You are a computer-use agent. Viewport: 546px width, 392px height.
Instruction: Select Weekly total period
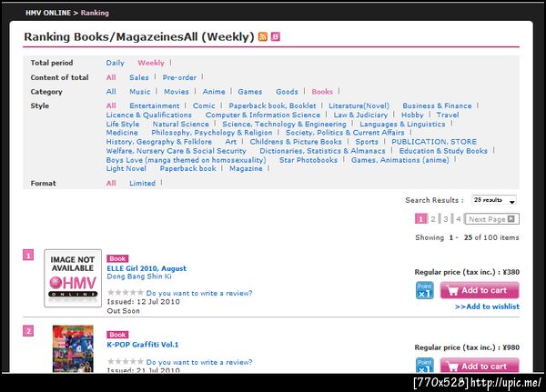coord(151,63)
